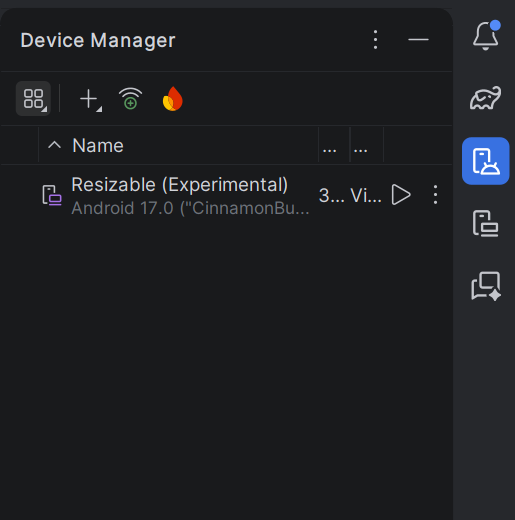Open the Running Devices tool window
This screenshot has width=515, height=520.
(x=486, y=223)
